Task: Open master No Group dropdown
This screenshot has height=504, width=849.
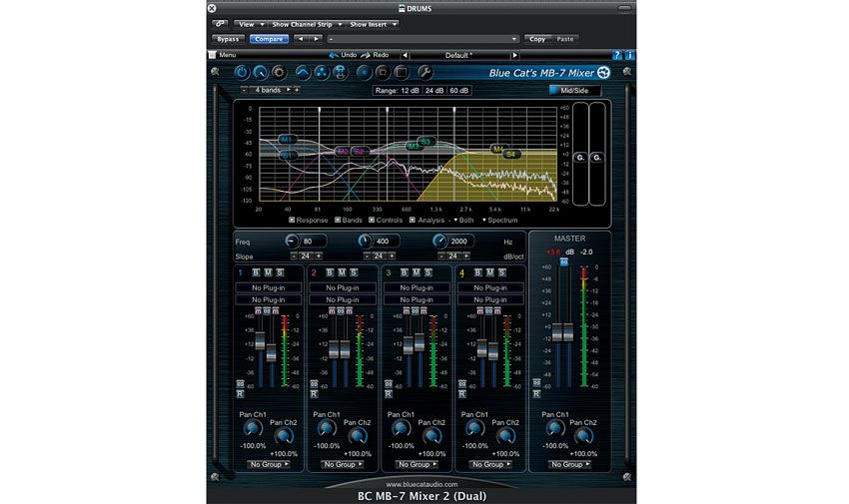Action: tap(569, 464)
